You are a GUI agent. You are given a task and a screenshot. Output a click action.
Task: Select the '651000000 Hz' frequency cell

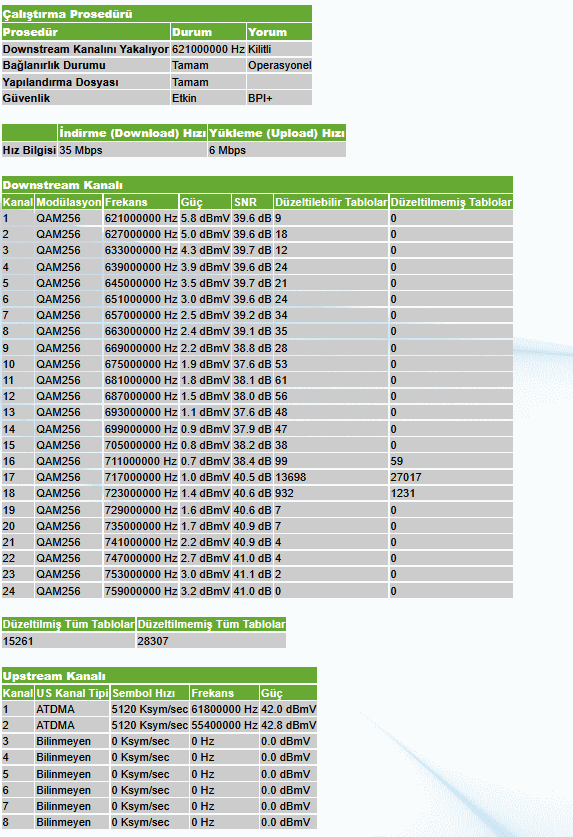point(140,299)
